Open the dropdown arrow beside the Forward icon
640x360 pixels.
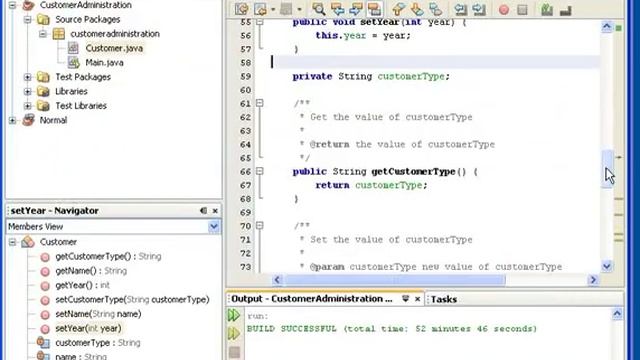(x=299, y=9)
